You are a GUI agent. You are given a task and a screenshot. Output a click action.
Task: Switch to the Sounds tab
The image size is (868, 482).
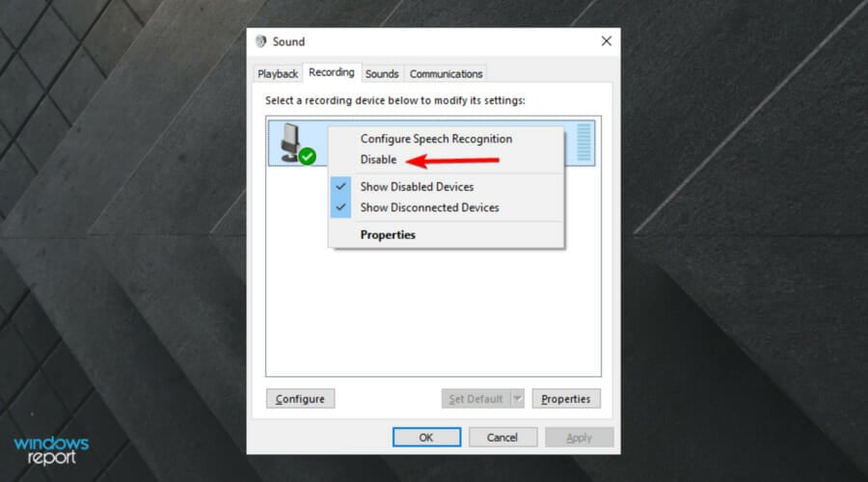point(382,73)
